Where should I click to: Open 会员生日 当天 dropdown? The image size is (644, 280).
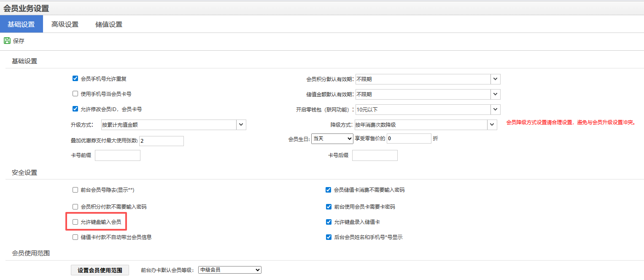332,139
